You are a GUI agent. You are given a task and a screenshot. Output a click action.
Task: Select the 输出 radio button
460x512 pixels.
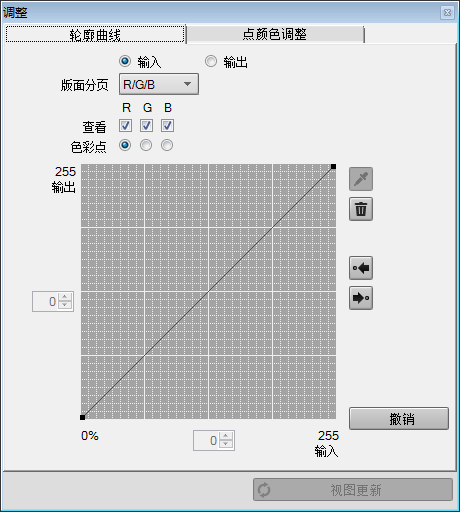click(x=211, y=61)
